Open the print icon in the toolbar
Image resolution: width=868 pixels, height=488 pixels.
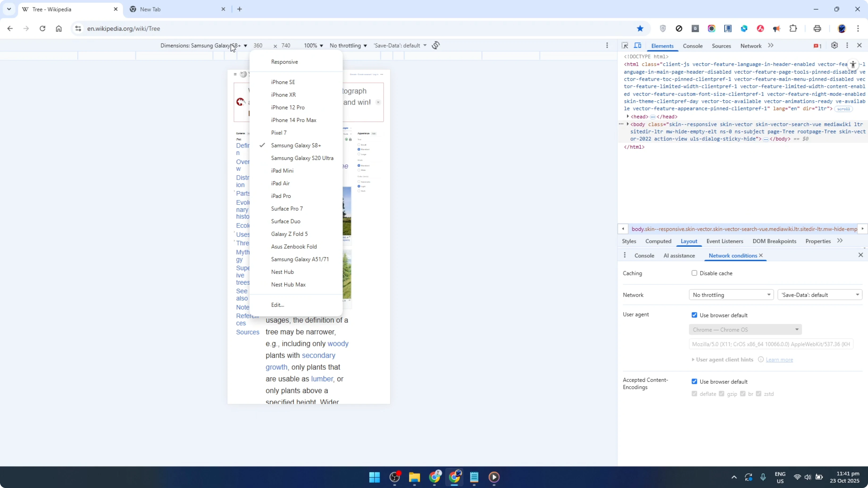click(817, 28)
